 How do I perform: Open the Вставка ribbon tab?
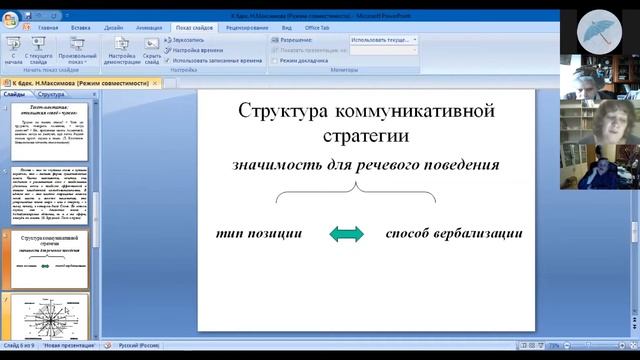point(80,28)
